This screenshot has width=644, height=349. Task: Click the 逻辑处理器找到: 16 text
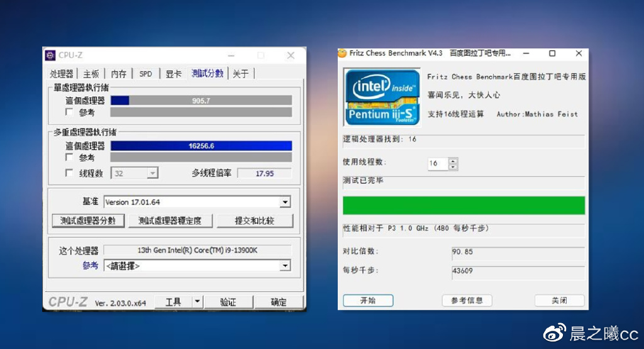point(379,139)
